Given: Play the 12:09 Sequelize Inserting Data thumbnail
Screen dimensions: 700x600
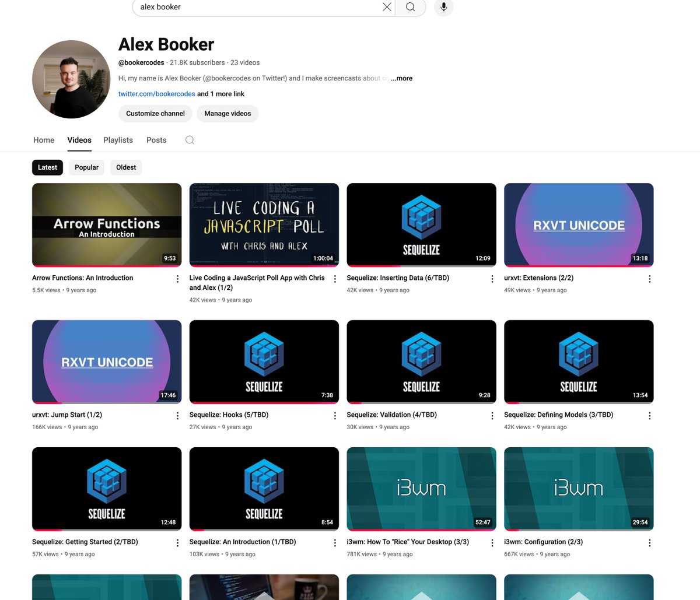Looking at the screenshot, I should [x=421, y=225].
